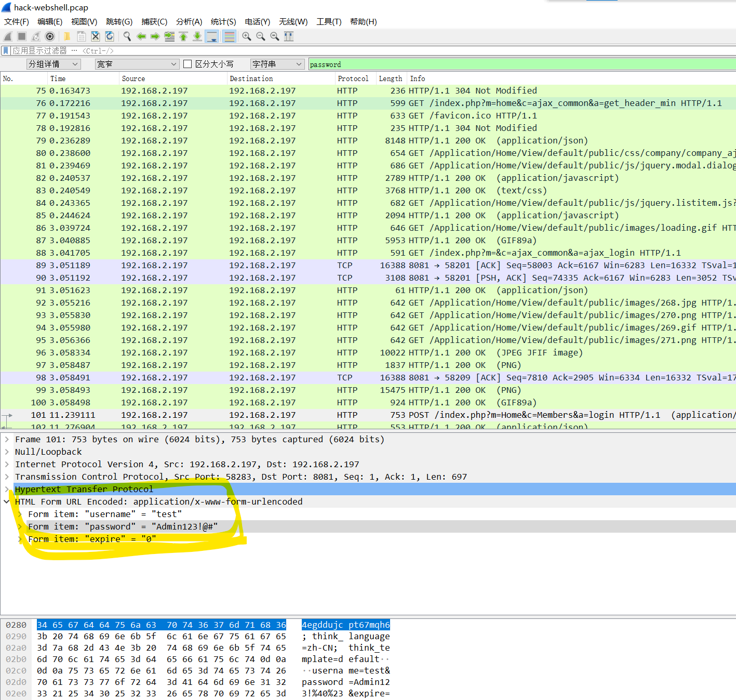Select the zoom in icon
The height and width of the screenshot is (700, 736).
tap(246, 36)
